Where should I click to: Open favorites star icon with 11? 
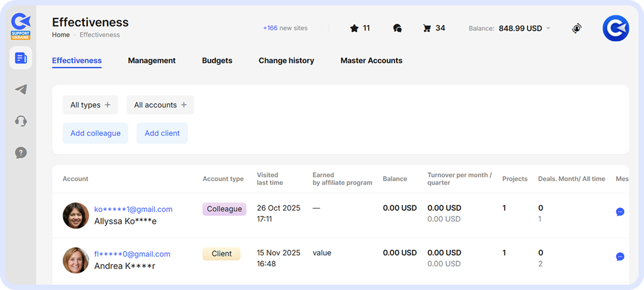click(360, 28)
